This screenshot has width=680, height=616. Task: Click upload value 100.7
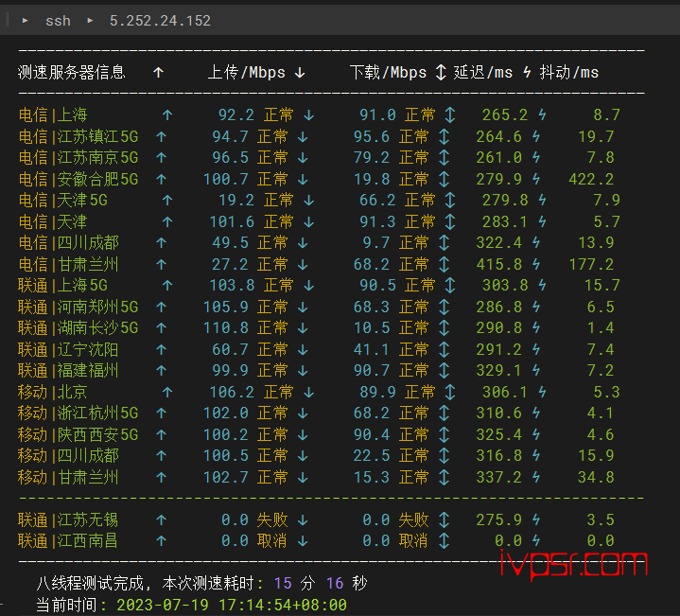pyautogui.click(x=225, y=179)
